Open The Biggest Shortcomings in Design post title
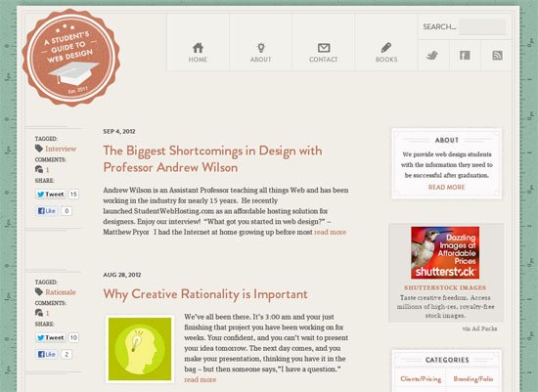The width and height of the screenshot is (538, 392). pyautogui.click(x=212, y=158)
